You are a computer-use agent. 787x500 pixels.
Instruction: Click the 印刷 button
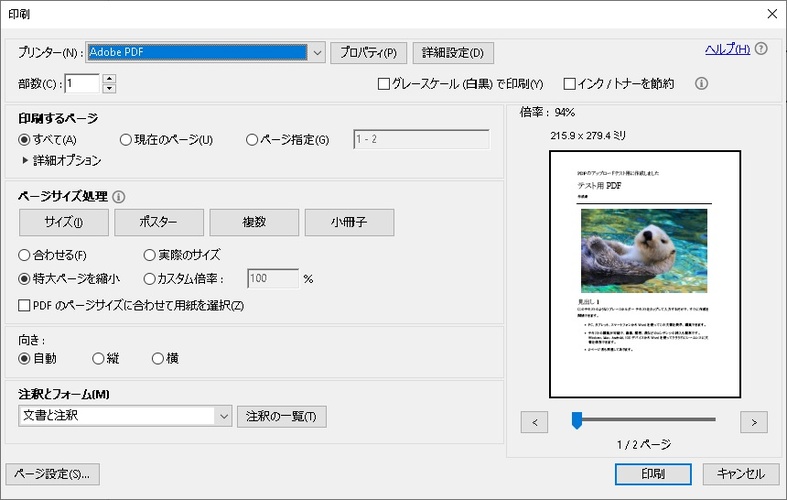[653, 474]
